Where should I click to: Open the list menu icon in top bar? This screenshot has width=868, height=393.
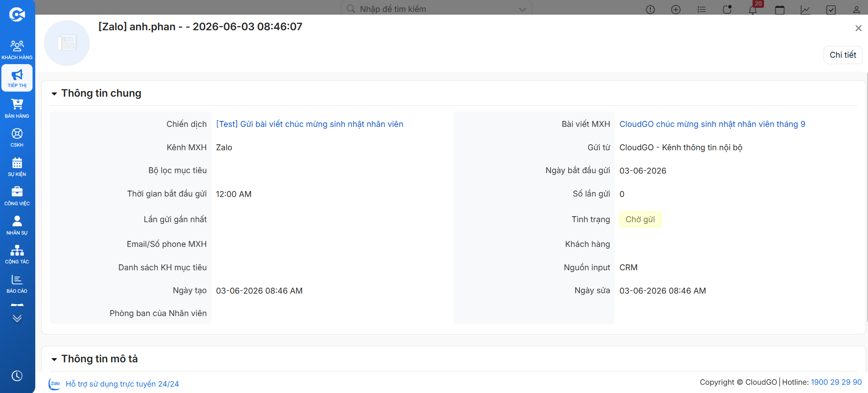tap(701, 10)
